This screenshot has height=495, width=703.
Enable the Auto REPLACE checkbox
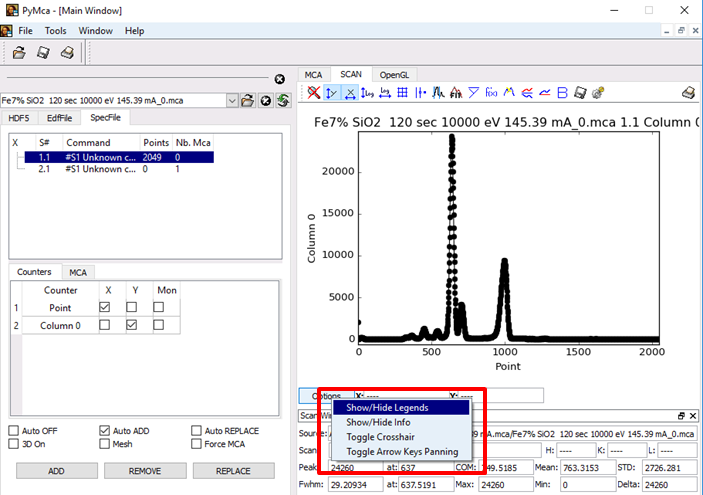click(196, 431)
